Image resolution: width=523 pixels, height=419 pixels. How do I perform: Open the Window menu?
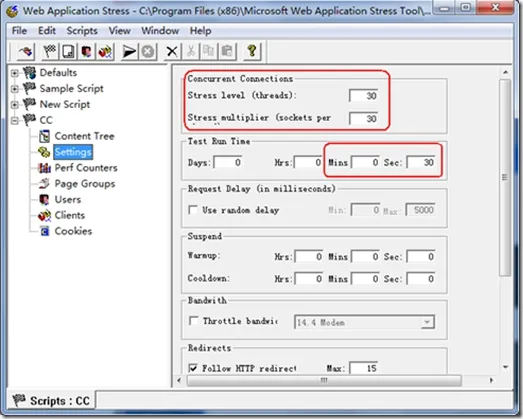[160, 31]
